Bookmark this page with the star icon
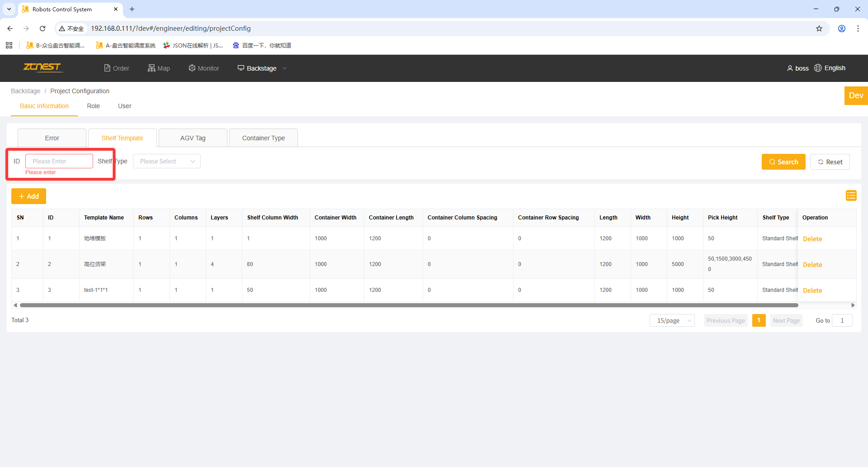The height and width of the screenshot is (467, 868). click(x=819, y=29)
